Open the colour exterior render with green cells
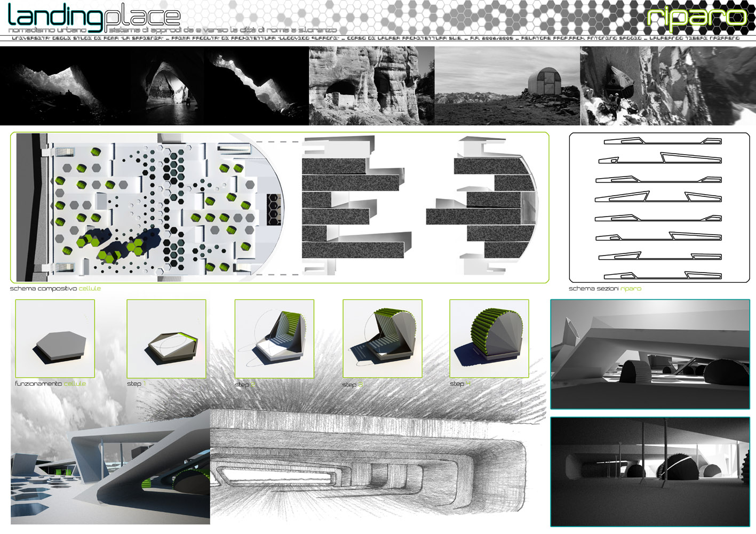The height and width of the screenshot is (534, 756). click(110, 467)
